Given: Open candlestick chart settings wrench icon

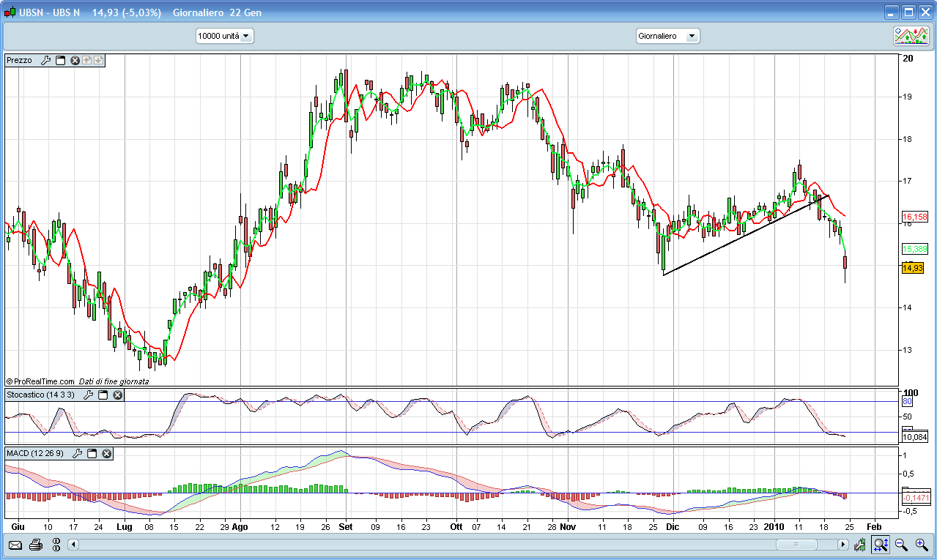Looking at the screenshot, I should coord(860,545).
